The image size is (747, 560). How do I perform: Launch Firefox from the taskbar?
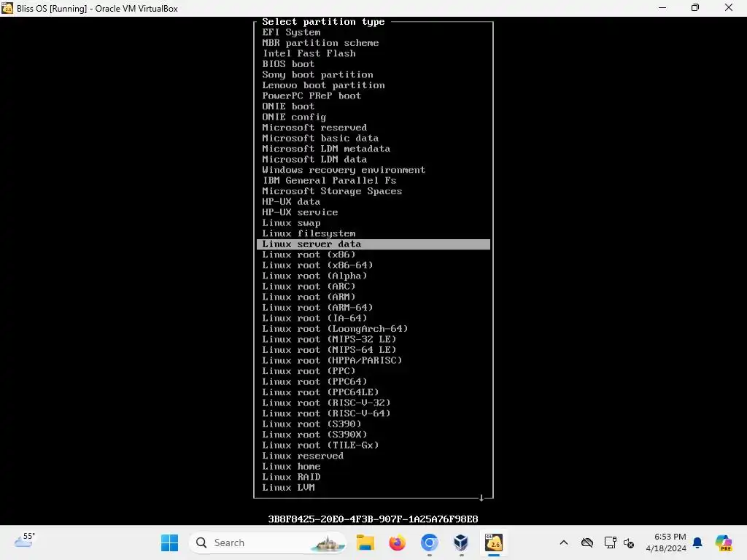tap(397, 542)
